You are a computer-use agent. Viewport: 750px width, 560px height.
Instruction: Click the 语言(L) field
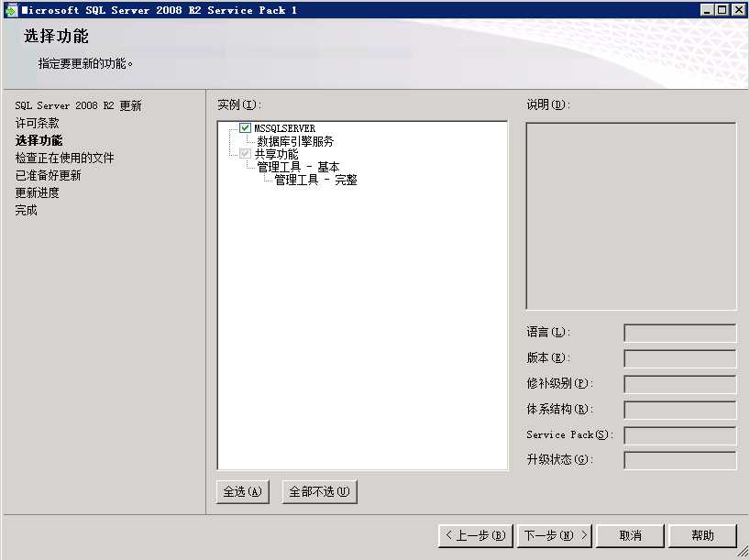(x=679, y=333)
